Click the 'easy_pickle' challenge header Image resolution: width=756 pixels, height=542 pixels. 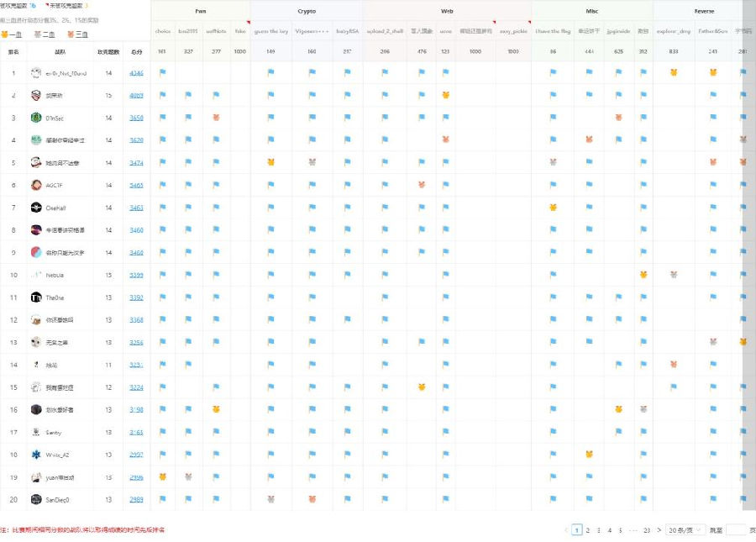(513, 31)
